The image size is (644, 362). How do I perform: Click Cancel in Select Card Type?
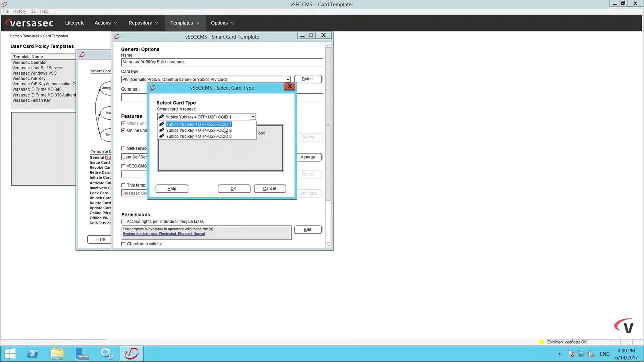point(269,189)
